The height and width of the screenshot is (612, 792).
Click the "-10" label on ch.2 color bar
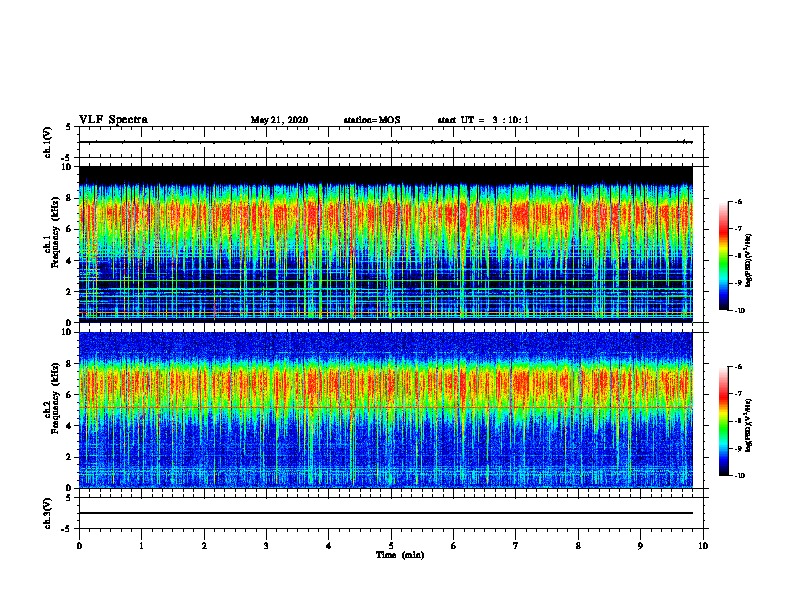(739, 476)
